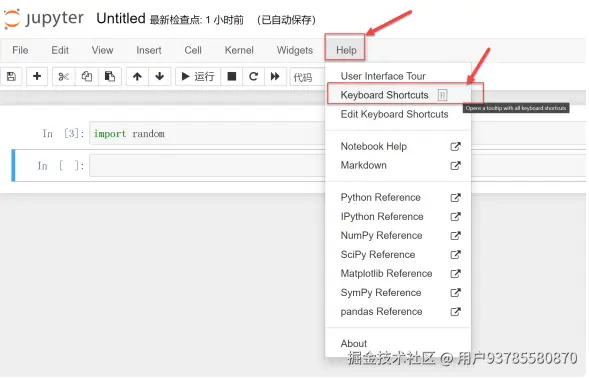The width and height of the screenshot is (589, 378).
Task: Open Notebook Help link
Action: click(x=398, y=146)
